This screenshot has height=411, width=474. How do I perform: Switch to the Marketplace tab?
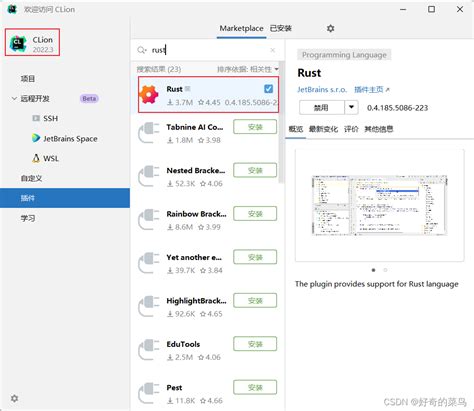241,28
